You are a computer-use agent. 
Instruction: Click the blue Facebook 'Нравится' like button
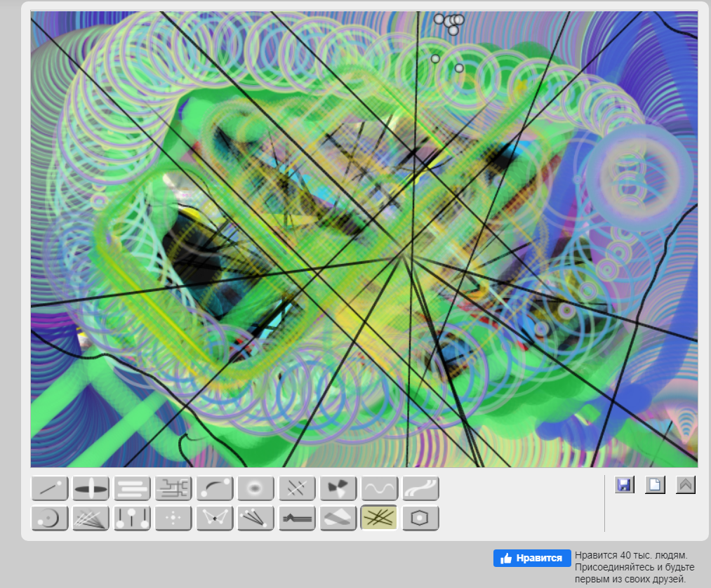tap(532, 558)
